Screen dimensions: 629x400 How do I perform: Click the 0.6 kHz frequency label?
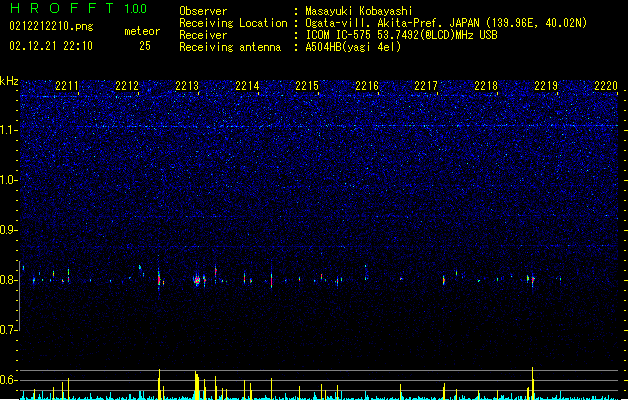pyautogui.click(x=8, y=380)
